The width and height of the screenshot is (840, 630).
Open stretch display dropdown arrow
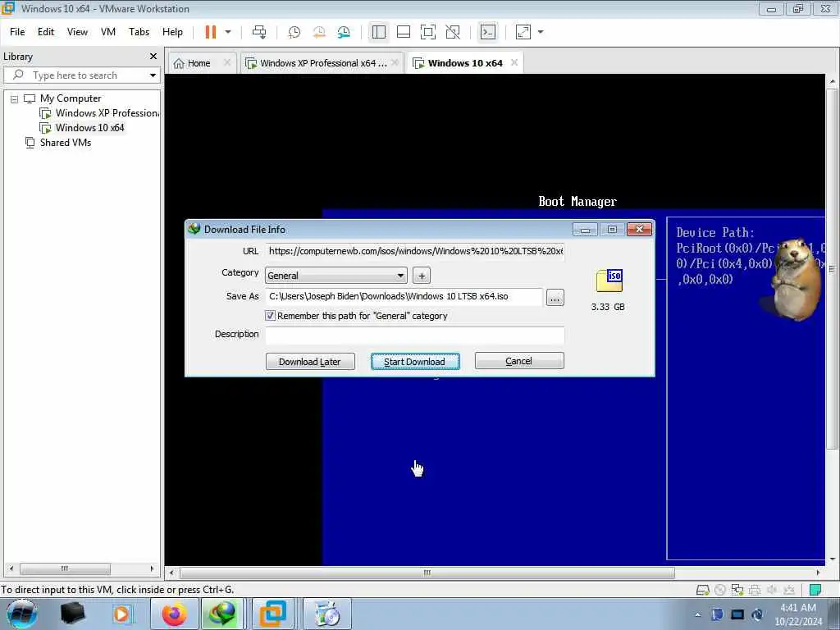point(541,32)
